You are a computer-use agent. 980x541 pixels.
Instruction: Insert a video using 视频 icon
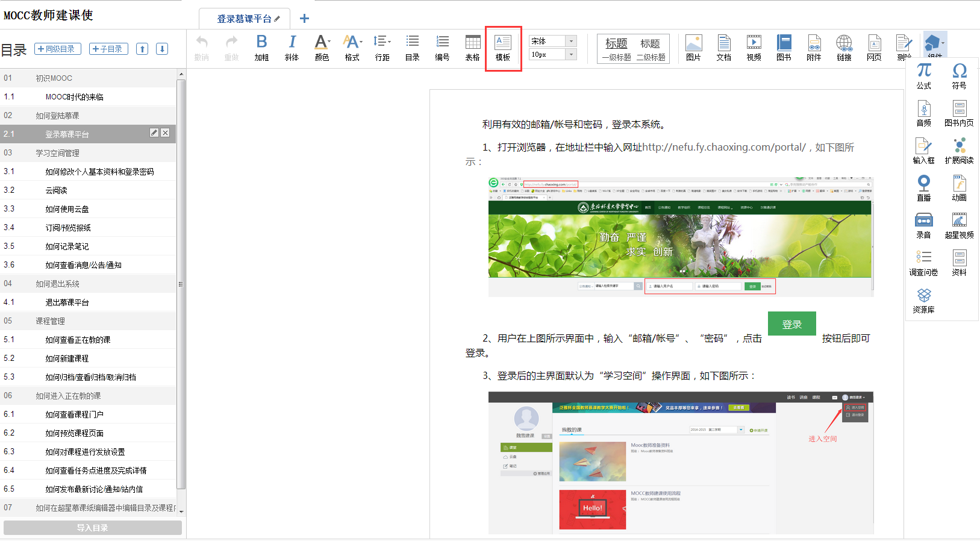click(x=754, y=48)
